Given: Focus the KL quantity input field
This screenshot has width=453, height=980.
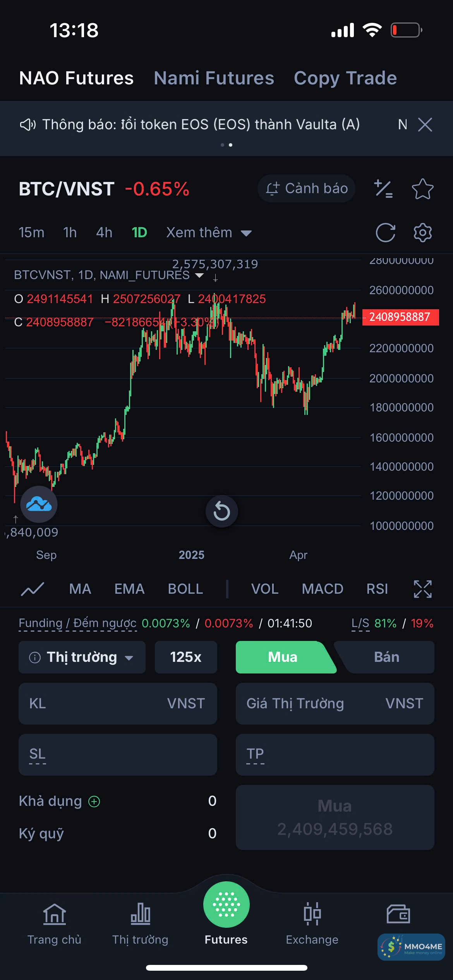Looking at the screenshot, I should tap(118, 704).
